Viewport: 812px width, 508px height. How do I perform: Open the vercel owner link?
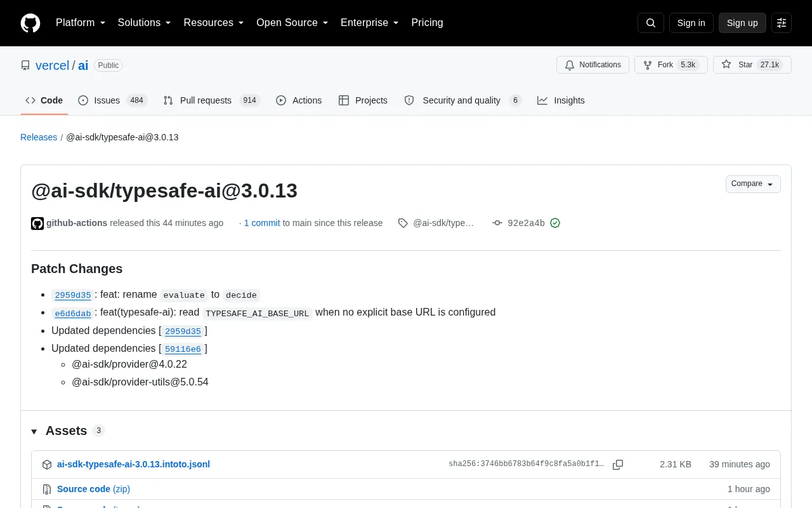point(52,65)
